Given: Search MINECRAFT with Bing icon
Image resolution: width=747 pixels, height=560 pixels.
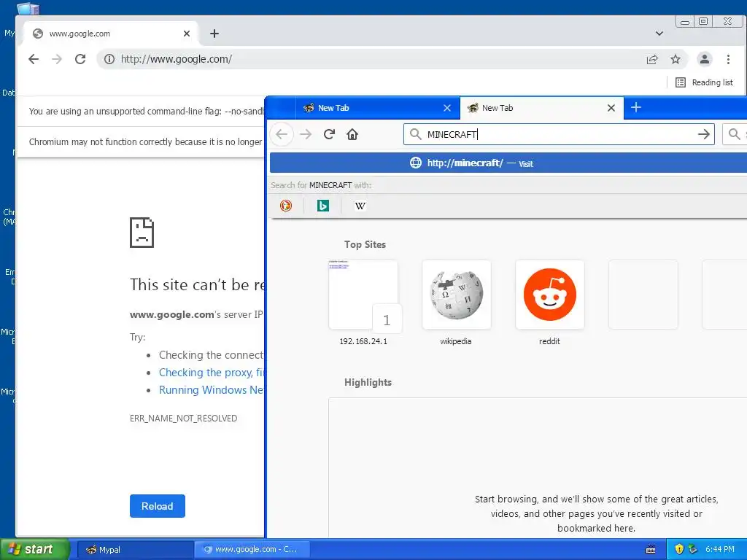Looking at the screenshot, I should [323, 206].
